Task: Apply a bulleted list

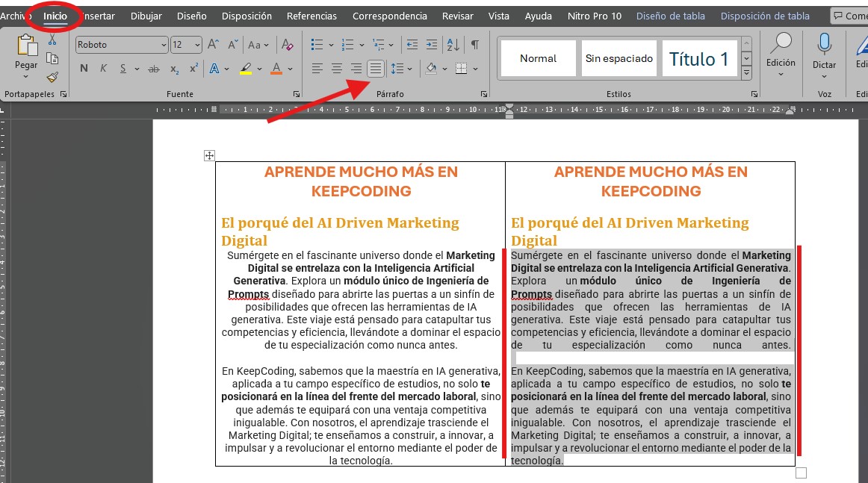Action: (317, 44)
